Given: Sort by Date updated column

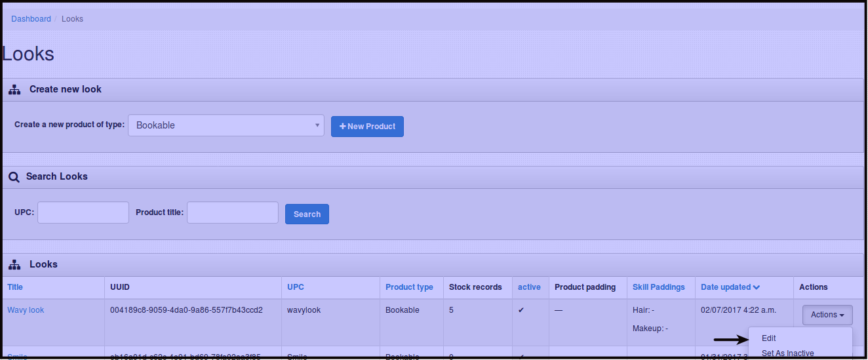Looking at the screenshot, I should coord(730,287).
